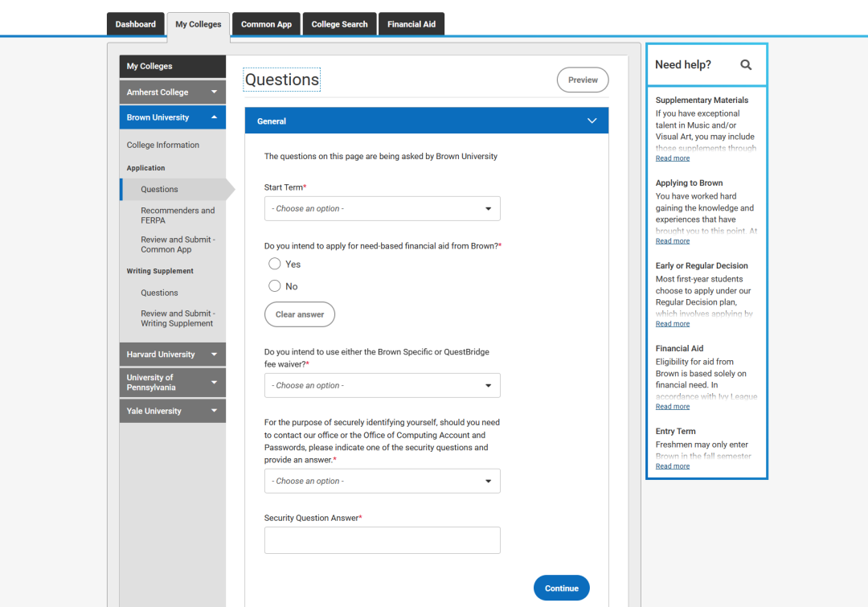Viewport: 868px width, 607px height.
Task: Open the security question dropdown
Action: (x=382, y=481)
